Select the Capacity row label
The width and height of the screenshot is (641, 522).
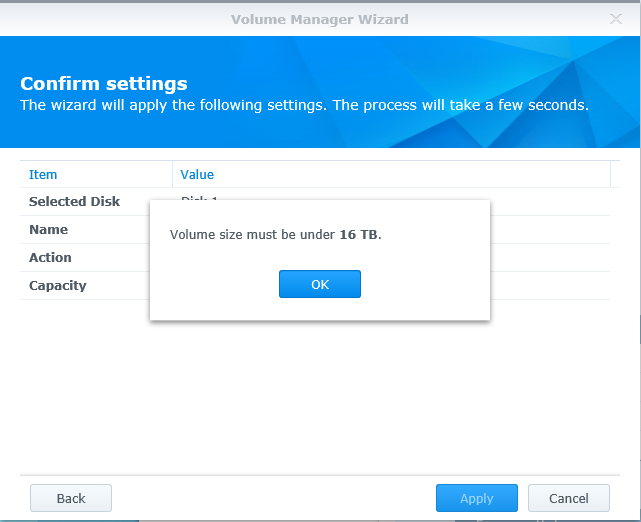click(57, 285)
